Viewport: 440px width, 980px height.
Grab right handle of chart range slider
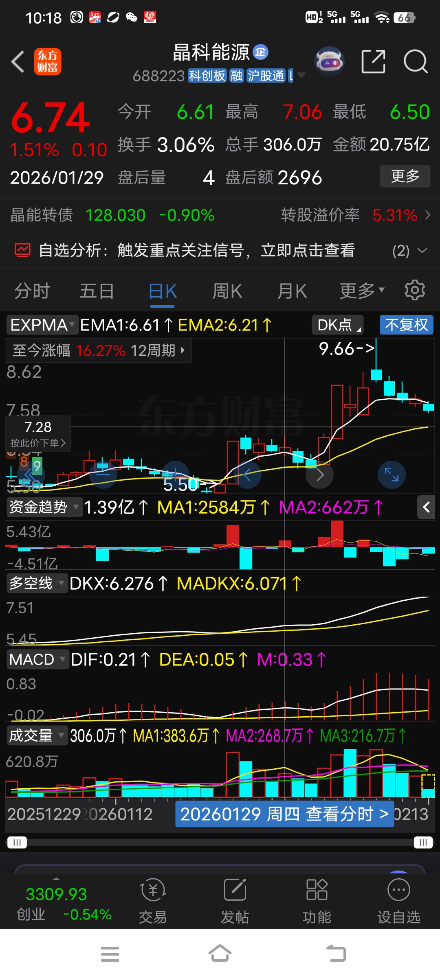[x=423, y=842]
